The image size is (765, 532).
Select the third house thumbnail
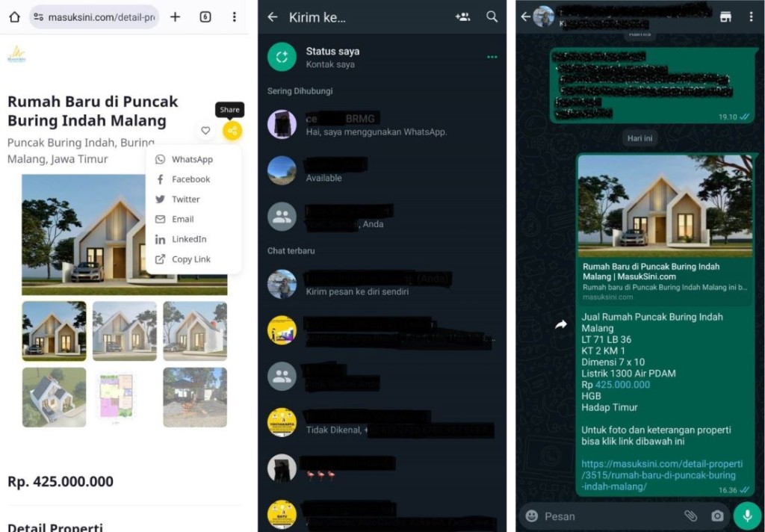(195, 331)
